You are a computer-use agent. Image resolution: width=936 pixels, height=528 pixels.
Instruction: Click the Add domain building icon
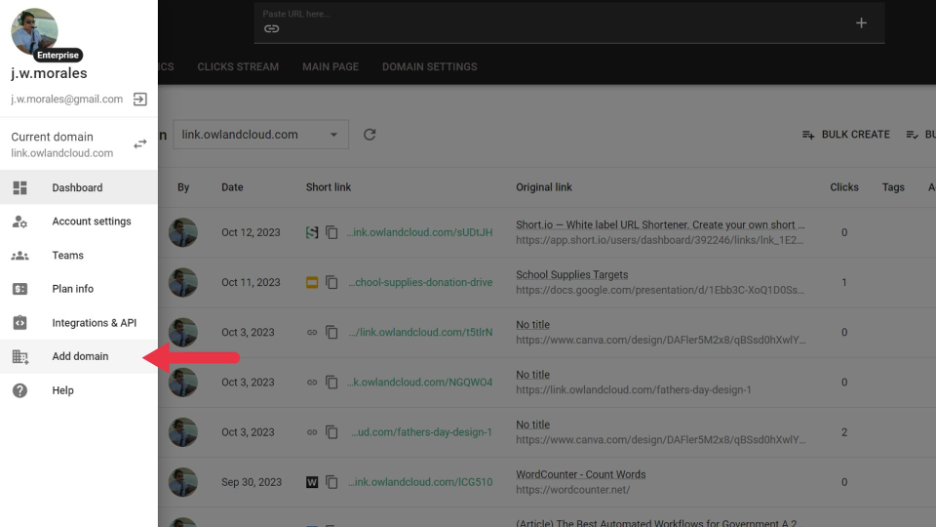[x=20, y=357]
